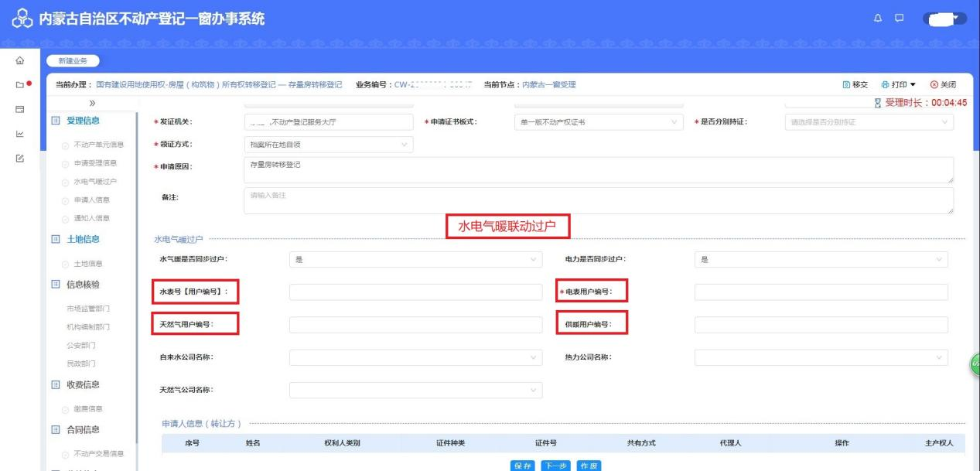Click the 发证机关 input field
The image size is (980, 471).
[x=328, y=122]
